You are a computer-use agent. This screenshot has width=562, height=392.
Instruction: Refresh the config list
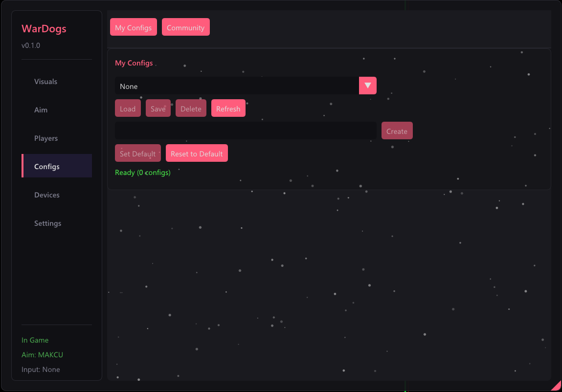tap(228, 108)
